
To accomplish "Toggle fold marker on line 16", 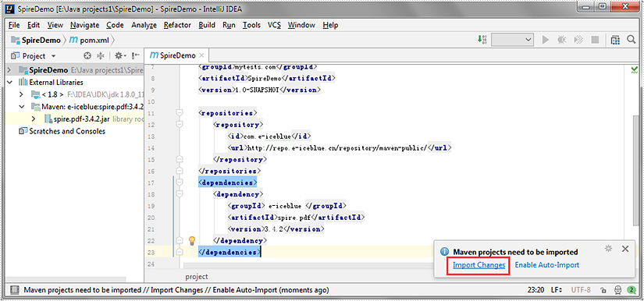I will (x=179, y=170).
